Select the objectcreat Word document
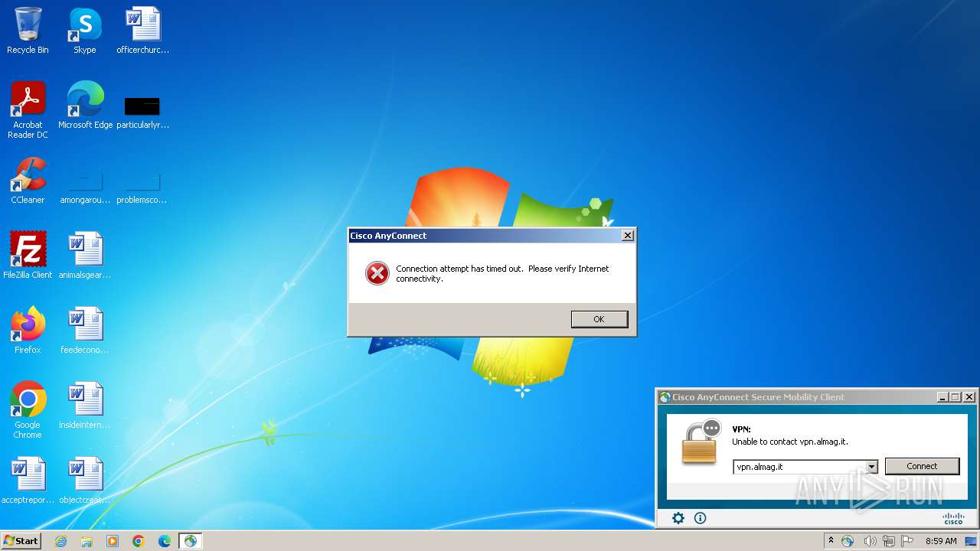This screenshot has width=980, height=551. coord(85,481)
